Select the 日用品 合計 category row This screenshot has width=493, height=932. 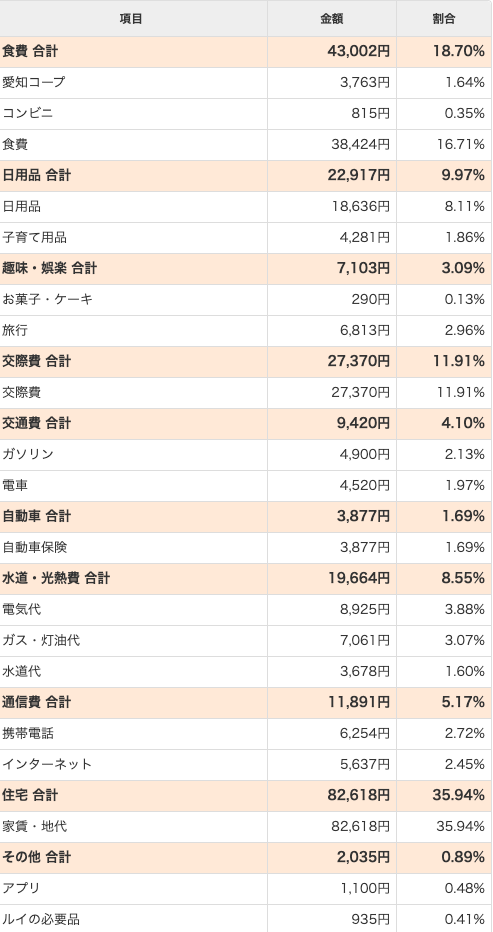246,176
